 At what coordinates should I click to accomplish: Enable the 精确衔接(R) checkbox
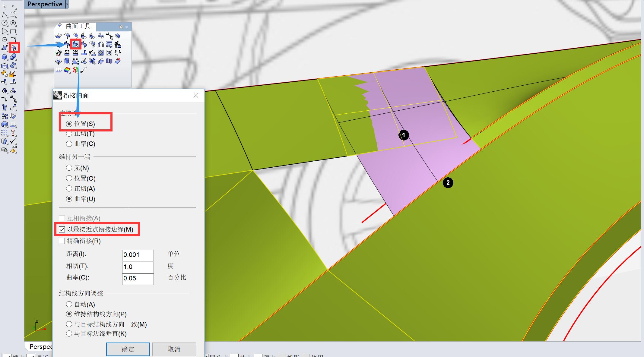tap(62, 241)
